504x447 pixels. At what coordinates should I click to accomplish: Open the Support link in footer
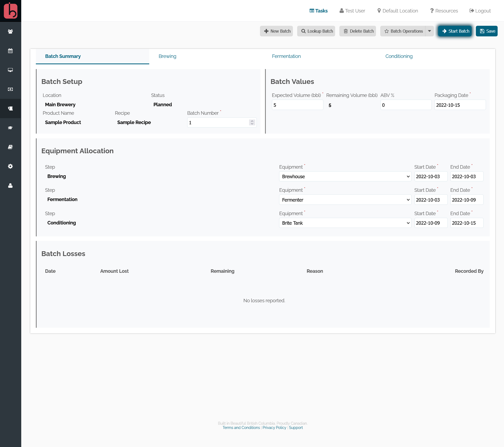pos(296,428)
